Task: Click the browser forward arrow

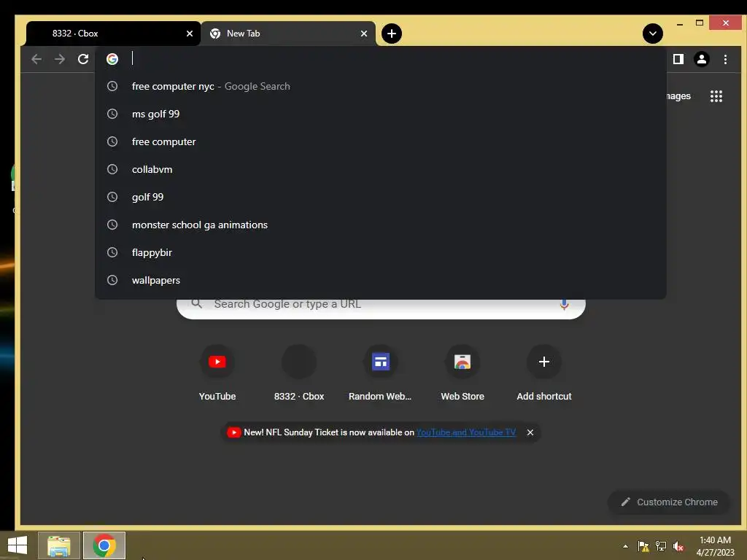Action: [60, 59]
